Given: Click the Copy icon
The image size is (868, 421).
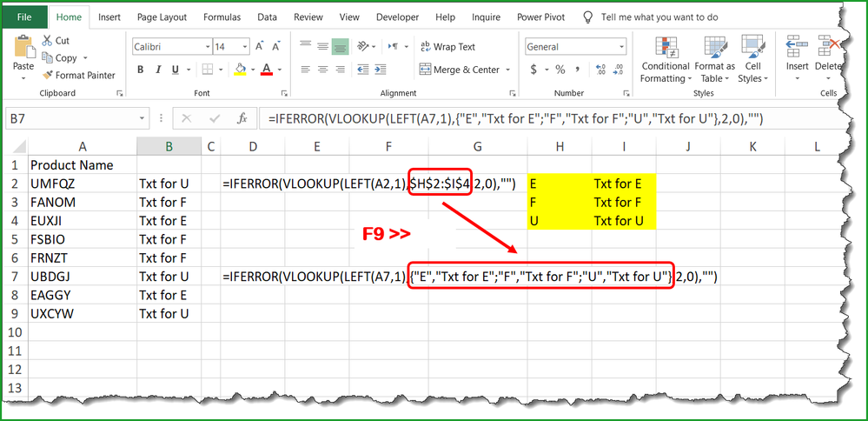Looking at the screenshot, I should tap(47, 57).
